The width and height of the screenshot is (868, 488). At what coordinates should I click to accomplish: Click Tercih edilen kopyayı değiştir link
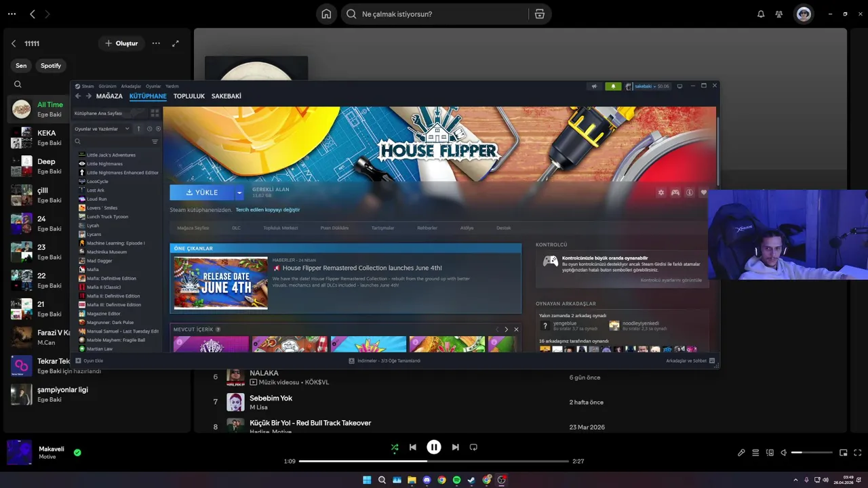(x=267, y=210)
